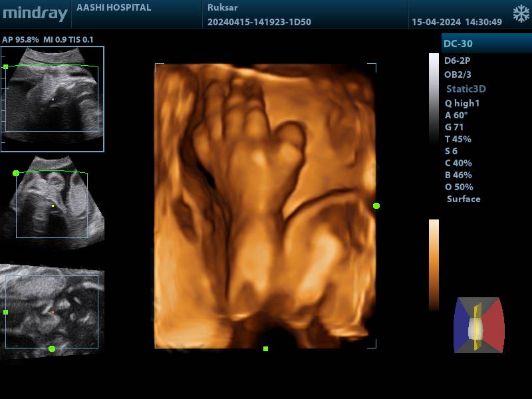Click the A 60° angle parameter

click(x=457, y=115)
